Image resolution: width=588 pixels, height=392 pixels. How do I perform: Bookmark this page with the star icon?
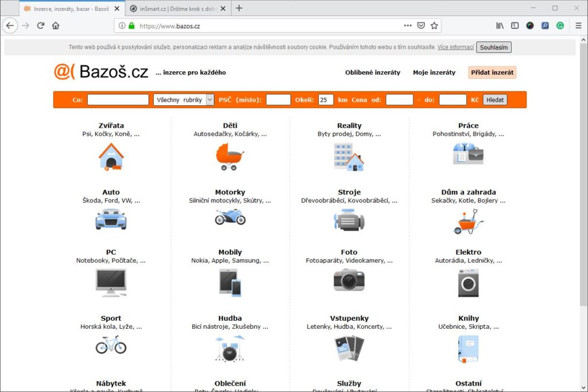coord(434,25)
